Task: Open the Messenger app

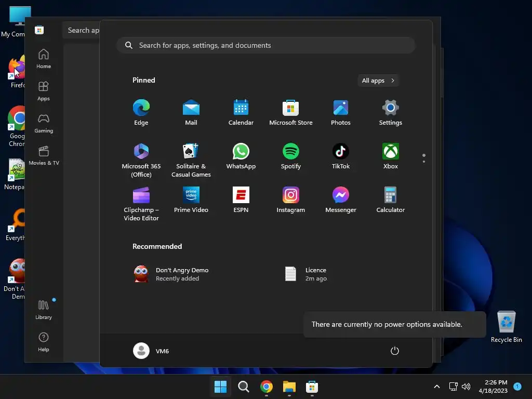Action: (341, 200)
